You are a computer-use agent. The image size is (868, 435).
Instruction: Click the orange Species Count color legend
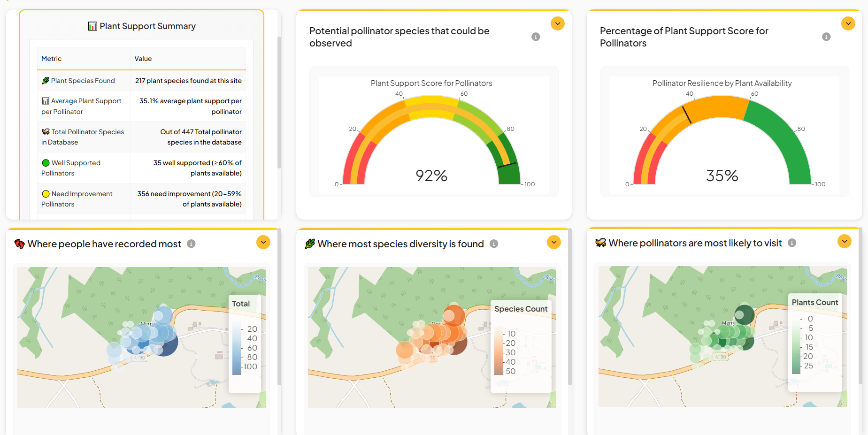(x=499, y=352)
